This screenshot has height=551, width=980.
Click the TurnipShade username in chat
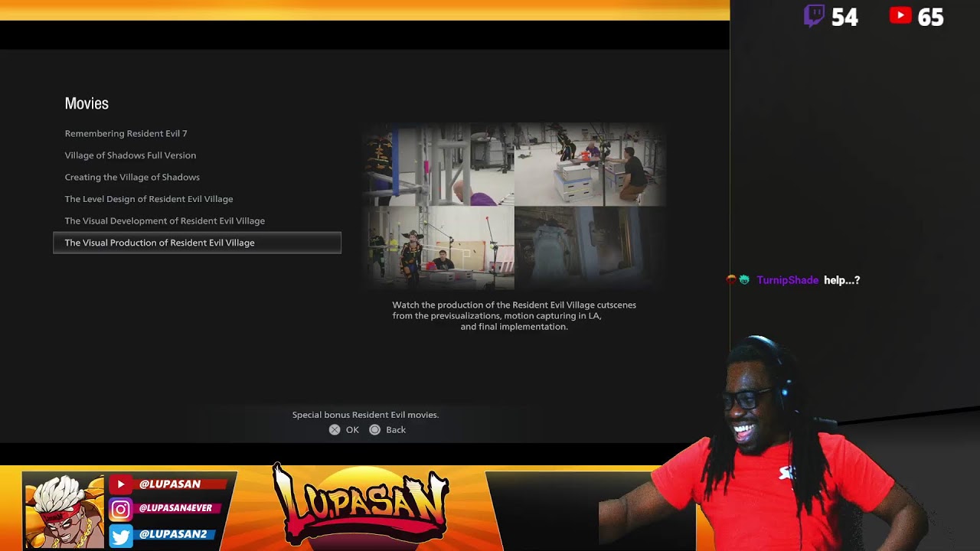[x=788, y=280]
